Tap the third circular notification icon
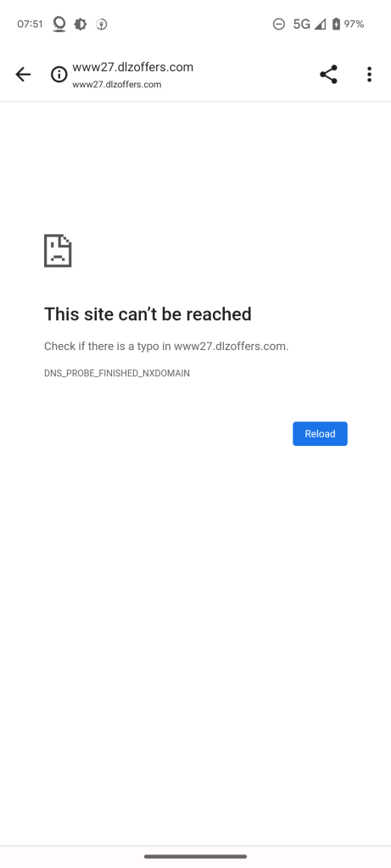The image size is (391, 868). tap(101, 24)
